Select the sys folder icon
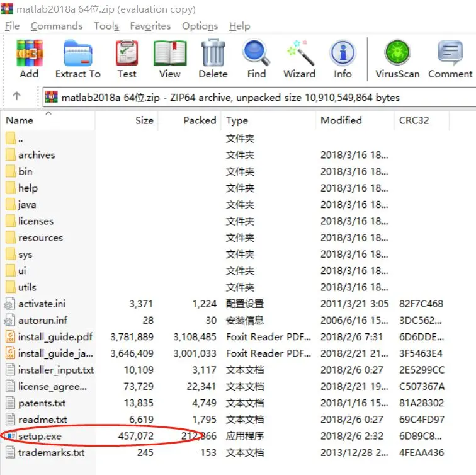Viewport: 476px width, 475px height. [10, 255]
